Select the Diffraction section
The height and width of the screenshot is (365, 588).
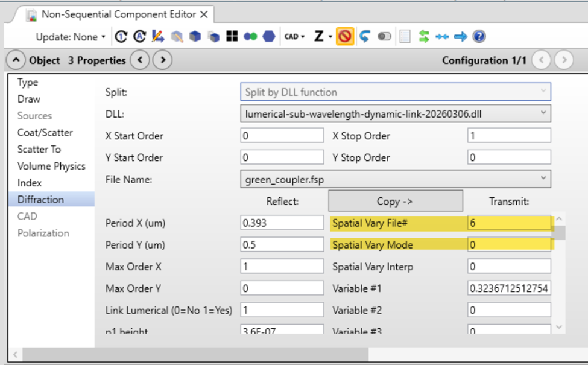tap(51, 199)
